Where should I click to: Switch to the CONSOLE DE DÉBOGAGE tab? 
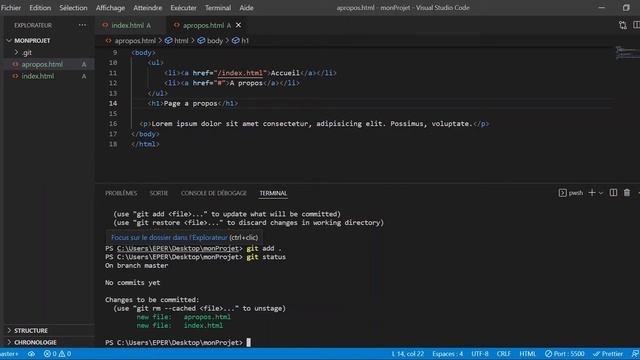213,193
